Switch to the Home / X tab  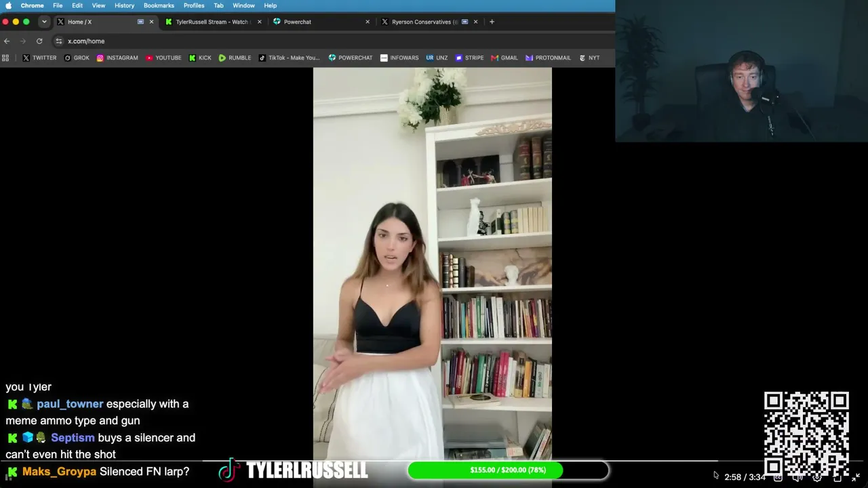(x=105, y=22)
